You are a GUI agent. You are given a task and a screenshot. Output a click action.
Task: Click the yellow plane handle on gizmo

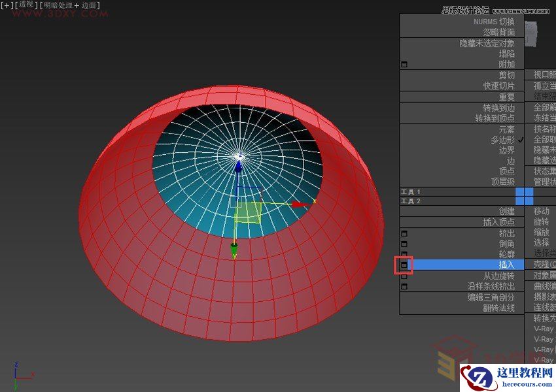tap(249, 212)
